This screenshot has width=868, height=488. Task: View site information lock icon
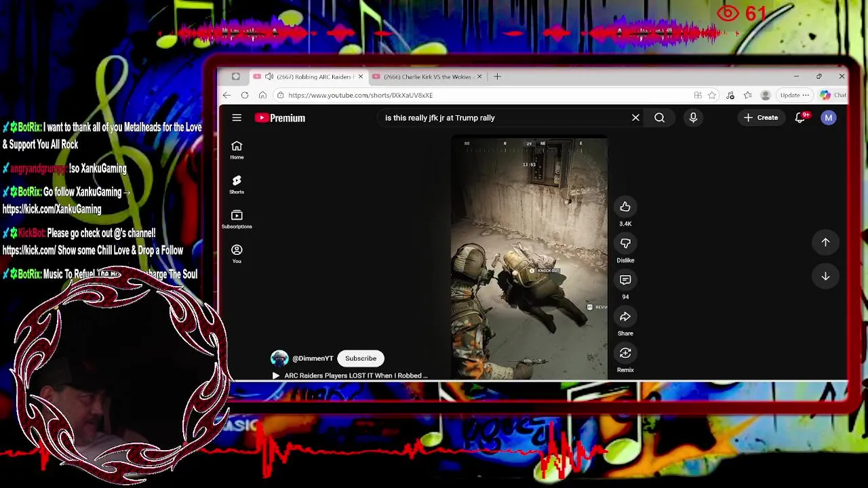(280, 96)
